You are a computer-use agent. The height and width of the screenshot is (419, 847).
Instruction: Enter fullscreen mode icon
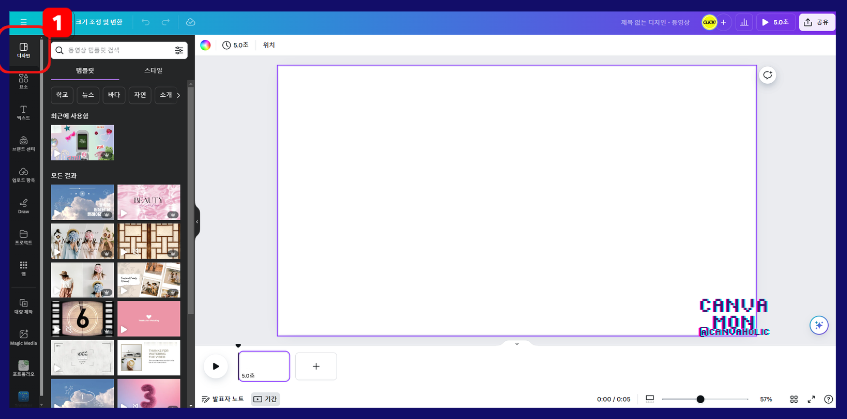[811, 399]
